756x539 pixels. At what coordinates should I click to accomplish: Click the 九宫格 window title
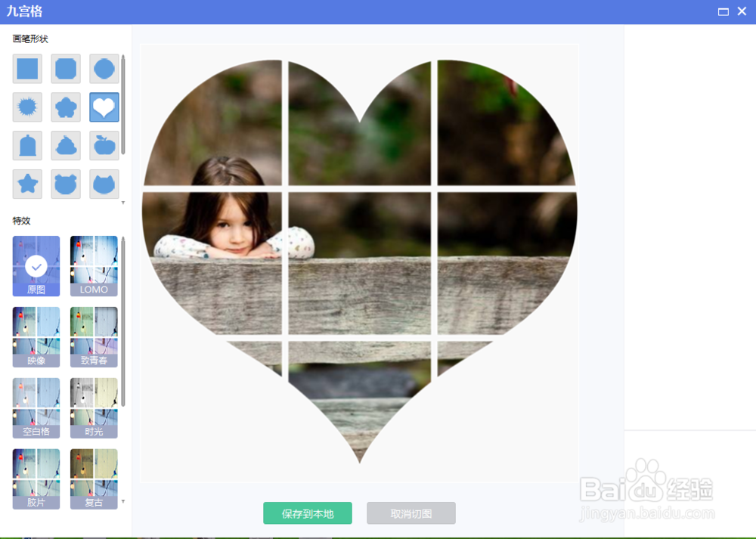click(x=25, y=11)
